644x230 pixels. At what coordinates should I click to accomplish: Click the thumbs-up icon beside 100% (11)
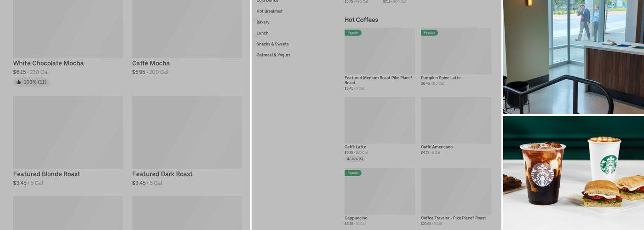[x=18, y=82]
